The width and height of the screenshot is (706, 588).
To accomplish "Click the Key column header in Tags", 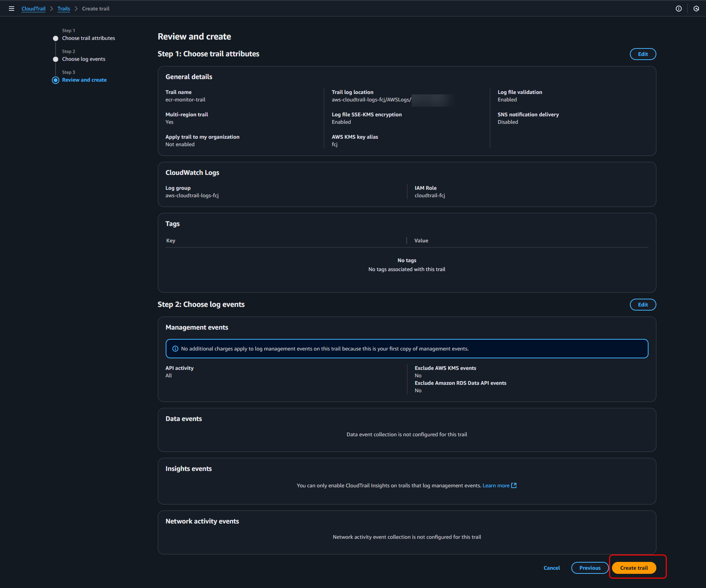I will [x=171, y=240].
